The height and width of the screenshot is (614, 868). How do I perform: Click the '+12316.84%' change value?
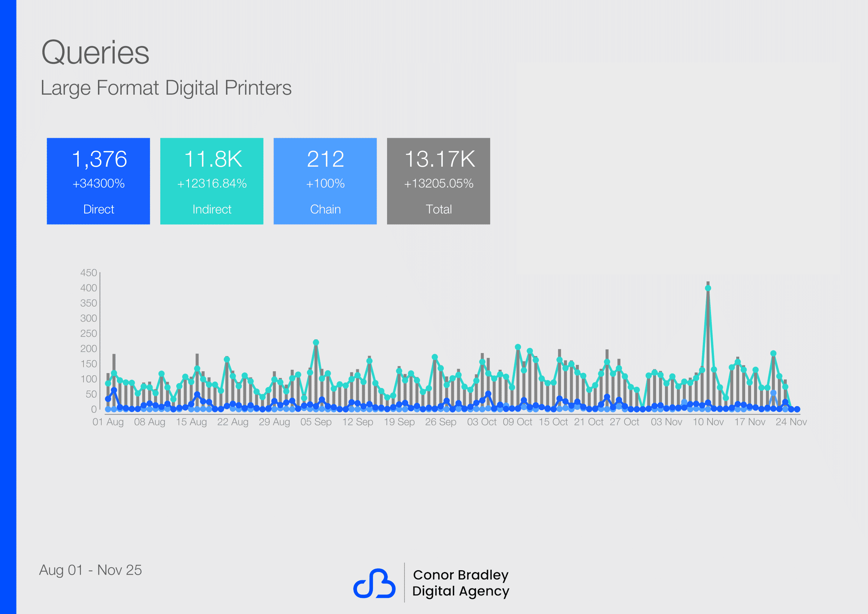[212, 184]
